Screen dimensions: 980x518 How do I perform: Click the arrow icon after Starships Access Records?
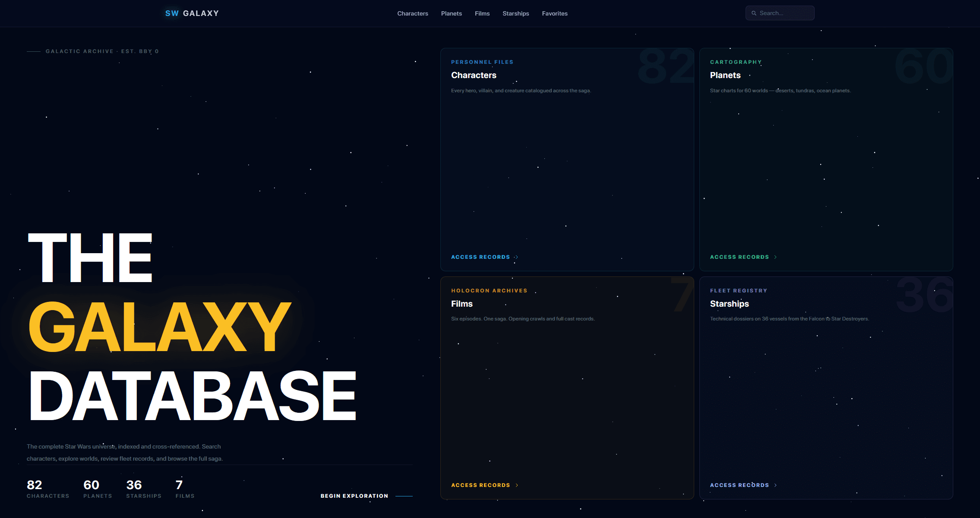click(x=775, y=485)
